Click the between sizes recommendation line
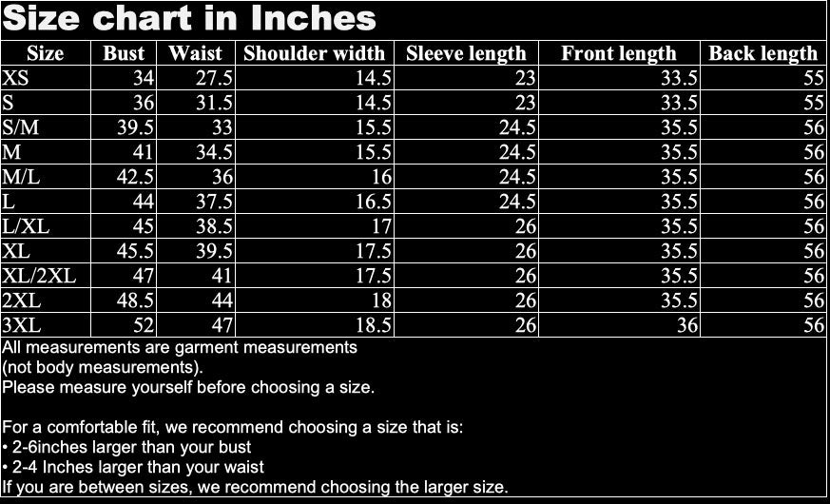Screen dimensions: 830x504 coord(255,487)
